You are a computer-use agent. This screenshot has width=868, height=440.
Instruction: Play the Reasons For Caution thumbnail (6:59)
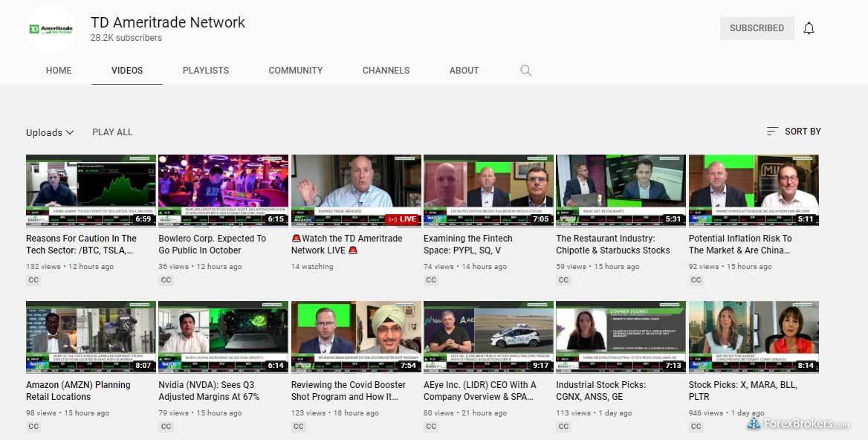[x=91, y=190]
